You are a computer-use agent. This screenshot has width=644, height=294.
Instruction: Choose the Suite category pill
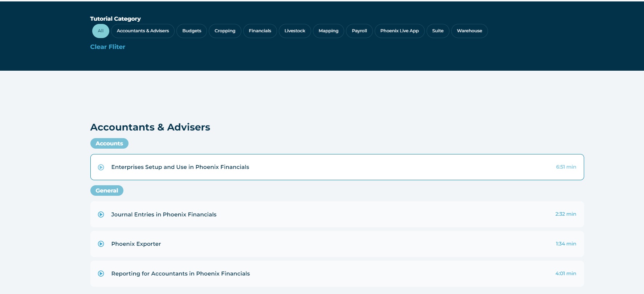click(438, 31)
